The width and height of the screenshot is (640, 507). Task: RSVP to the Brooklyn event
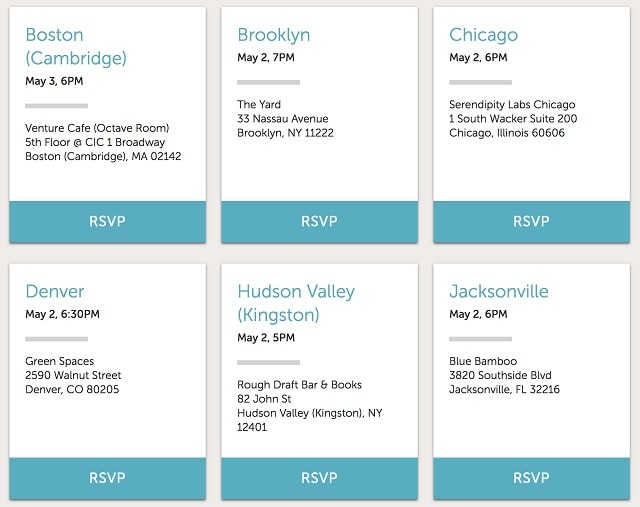click(319, 222)
